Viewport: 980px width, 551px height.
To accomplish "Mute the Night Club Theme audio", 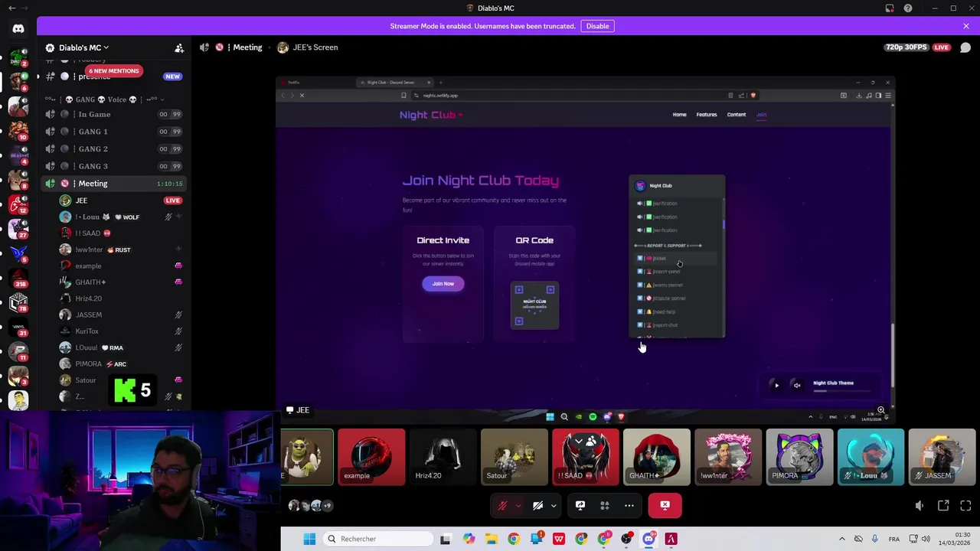I will (797, 386).
